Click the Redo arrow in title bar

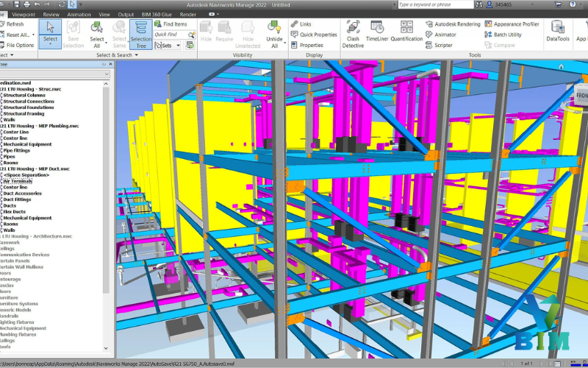[47, 4]
